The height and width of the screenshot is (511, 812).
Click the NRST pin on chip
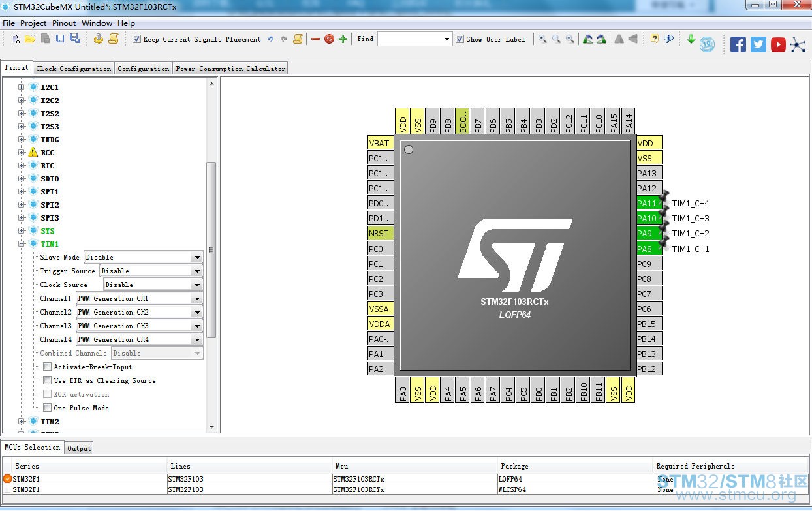pos(380,233)
